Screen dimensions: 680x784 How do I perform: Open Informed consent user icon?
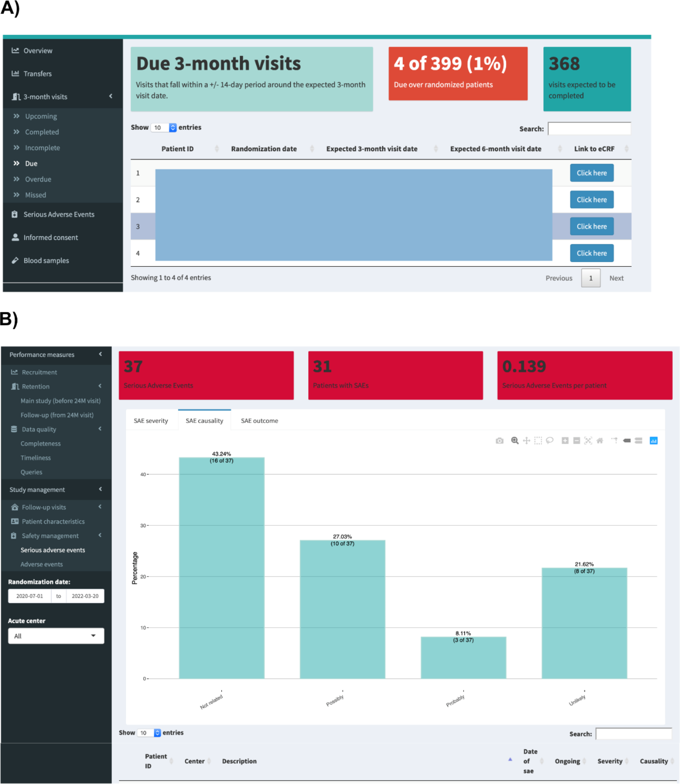(15, 237)
